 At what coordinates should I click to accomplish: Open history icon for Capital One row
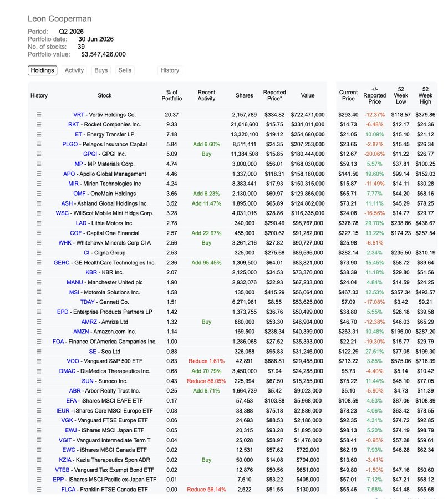39,233
